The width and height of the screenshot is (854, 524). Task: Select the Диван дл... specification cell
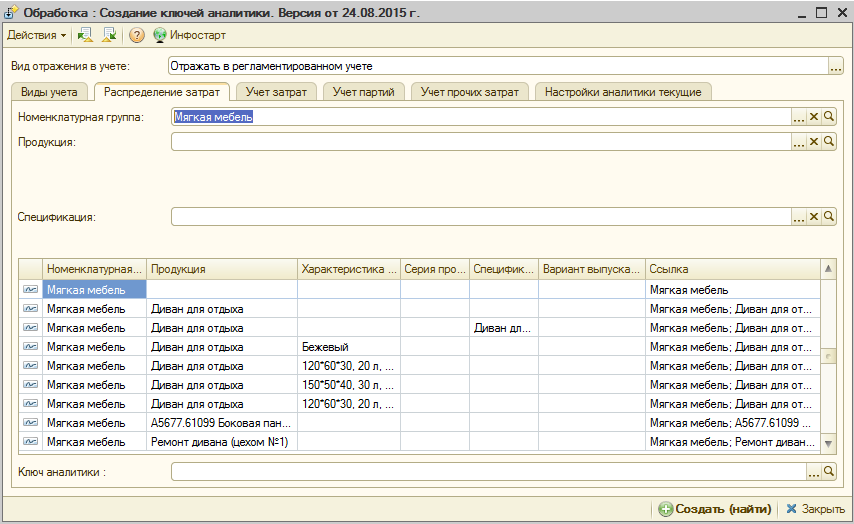503,328
